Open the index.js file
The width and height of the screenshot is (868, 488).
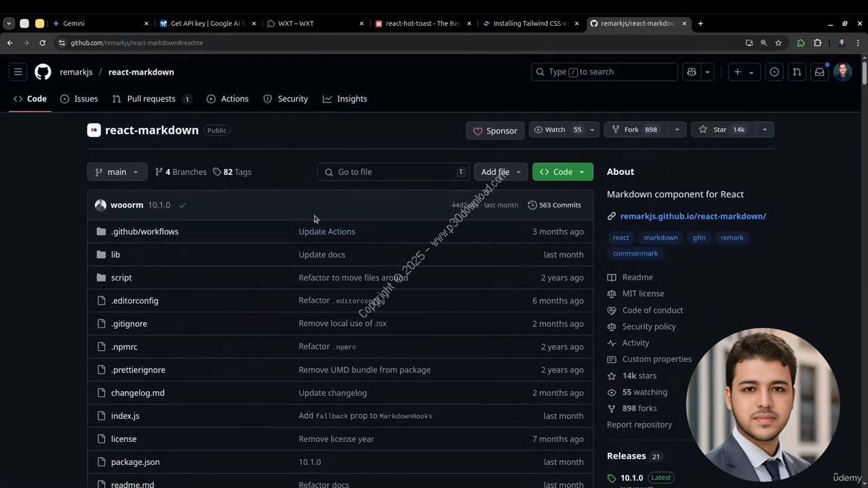125,416
